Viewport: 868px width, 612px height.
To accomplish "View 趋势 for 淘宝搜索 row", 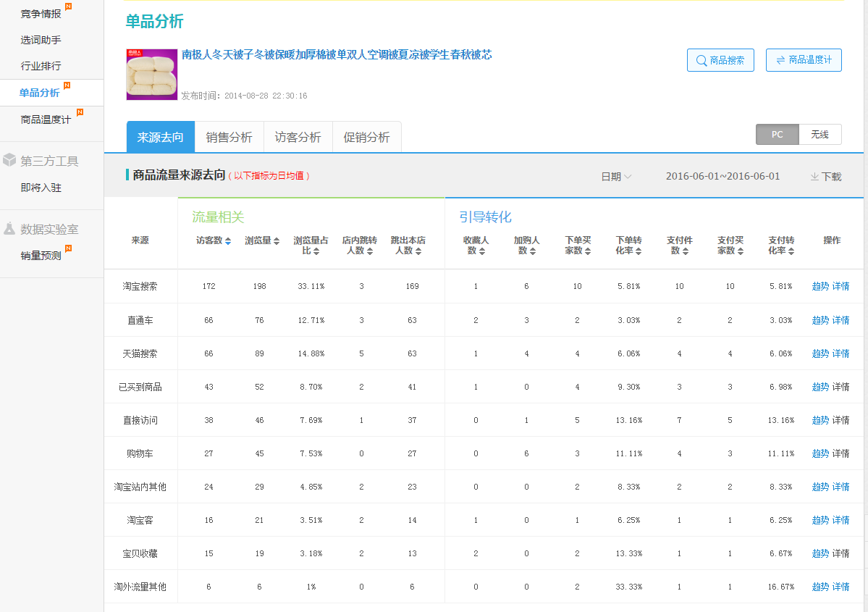I will coord(820,287).
